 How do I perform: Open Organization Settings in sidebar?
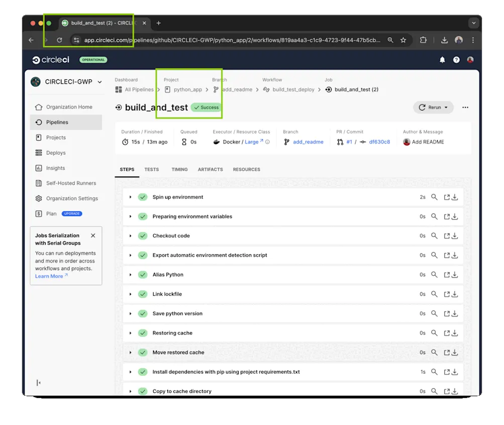coord(66,198)
